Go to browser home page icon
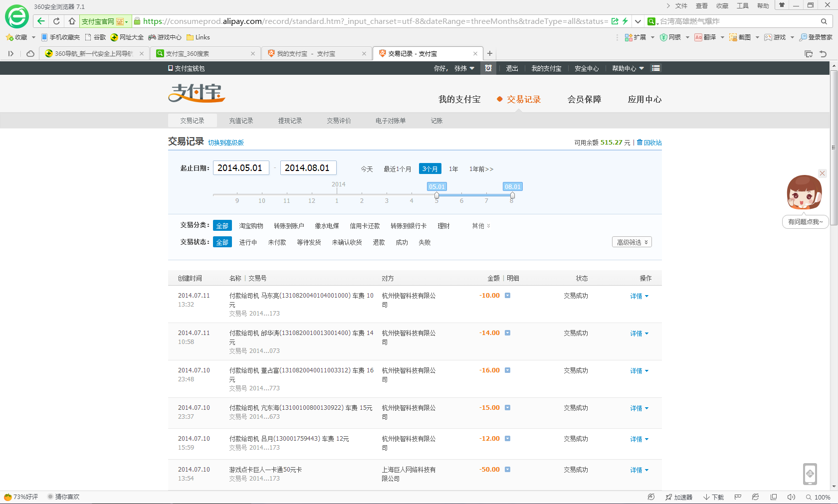Image resolution: width=838 pixels, height=504 pixels. click(x=72, y=21)
